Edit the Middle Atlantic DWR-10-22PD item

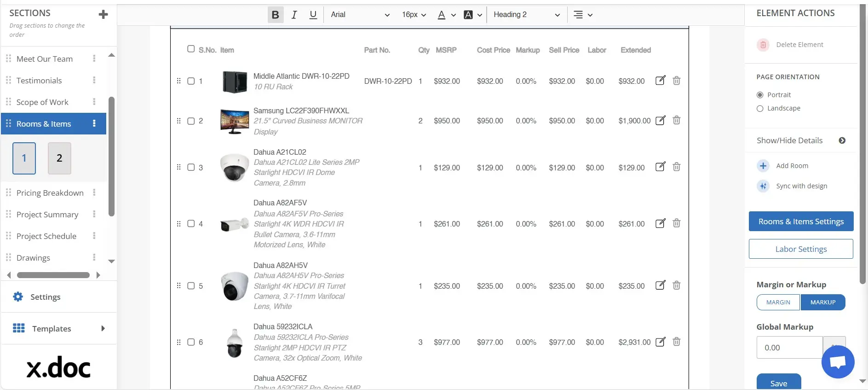tap(660, 81)
